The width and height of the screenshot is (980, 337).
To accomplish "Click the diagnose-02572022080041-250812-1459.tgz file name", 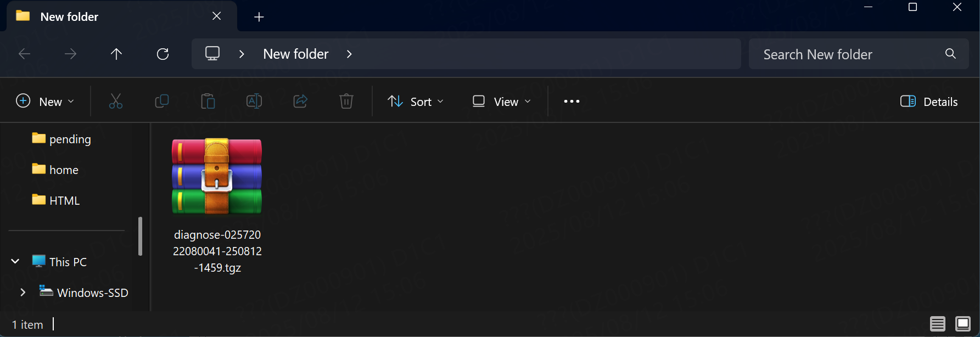I will click(217, 251).
